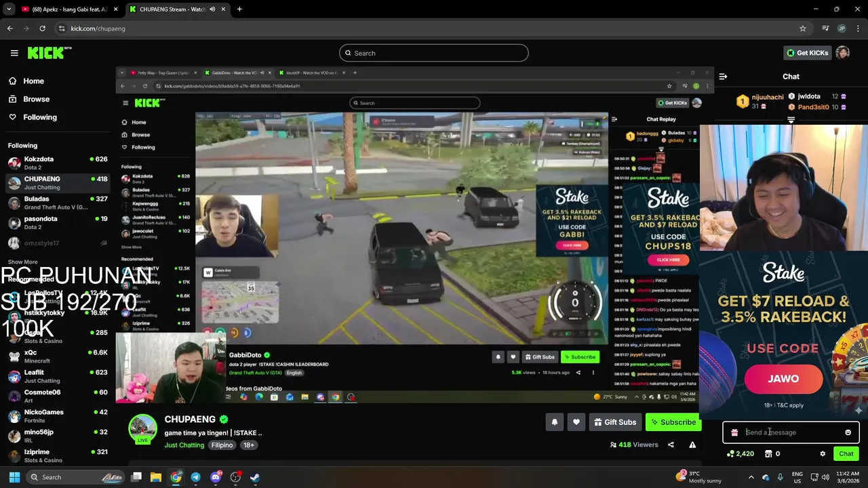Open pasondota channel in Following list
The height and width of the screenshot is (488, 868).
coord(58,222)
